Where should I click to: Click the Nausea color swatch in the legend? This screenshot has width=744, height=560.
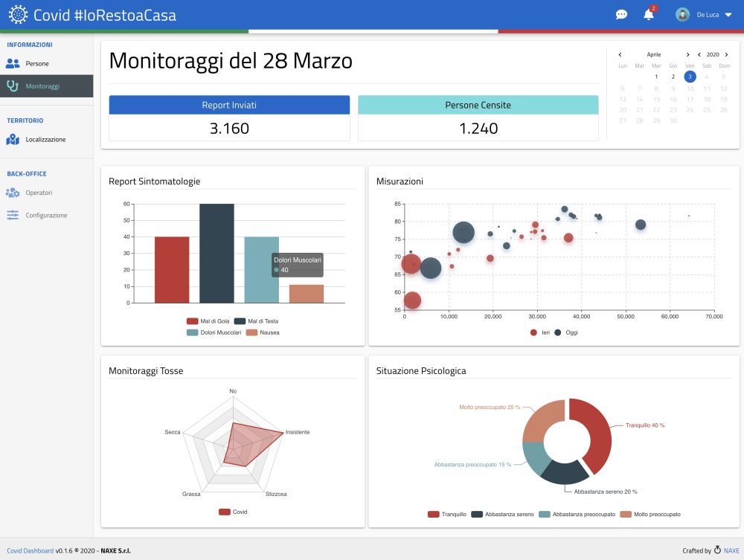[x=251, y=332]
